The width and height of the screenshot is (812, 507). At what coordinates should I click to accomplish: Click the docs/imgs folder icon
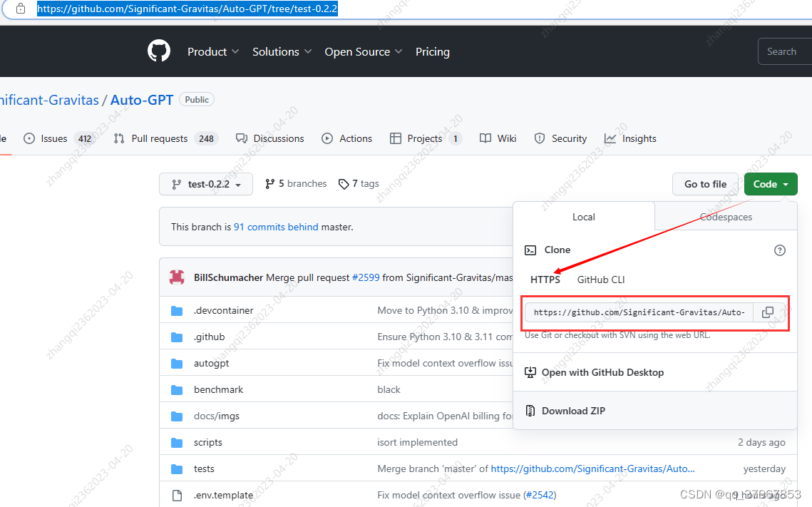177,416
